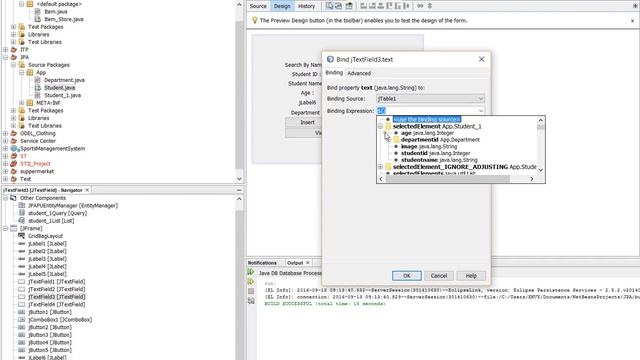This screenshot has height=360, width=640.
Task: Click the STII_Project project icon
Action: click(14, 164)
